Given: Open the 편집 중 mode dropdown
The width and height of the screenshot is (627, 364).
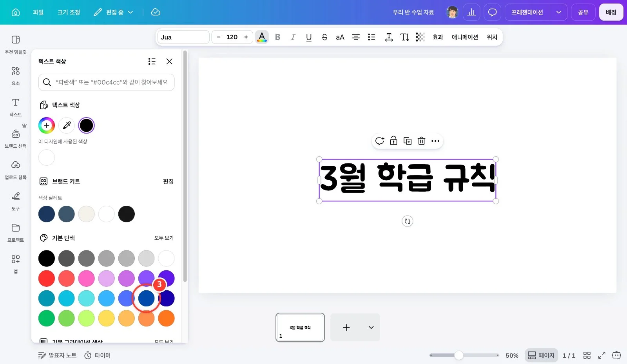Looking at the screenshot, I should [114, 12].
